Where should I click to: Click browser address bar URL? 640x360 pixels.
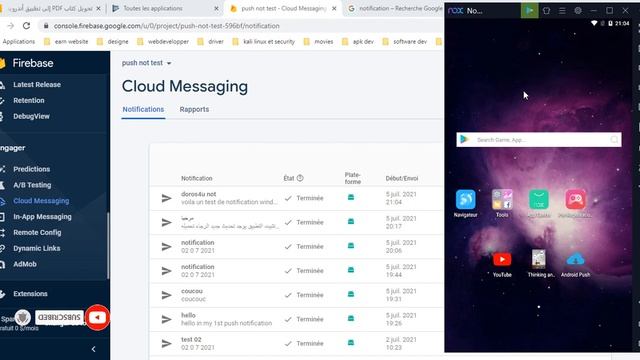167,26
